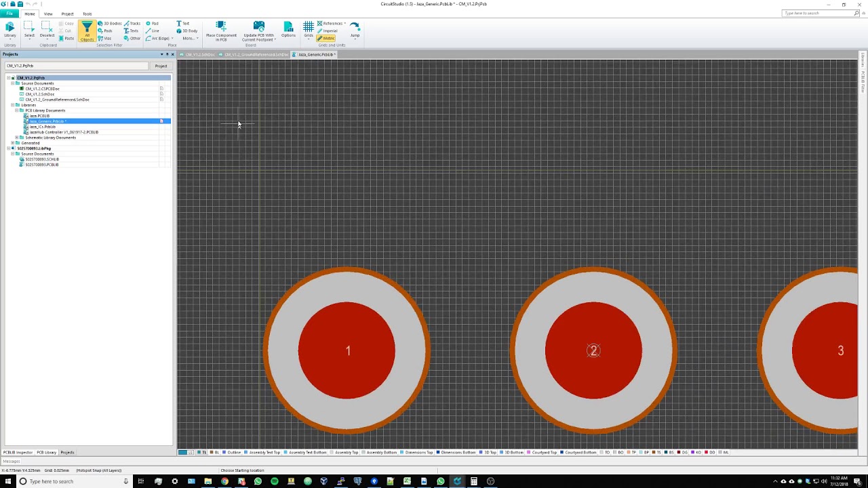Open the PCB Library panel tab

click(46, 452)
